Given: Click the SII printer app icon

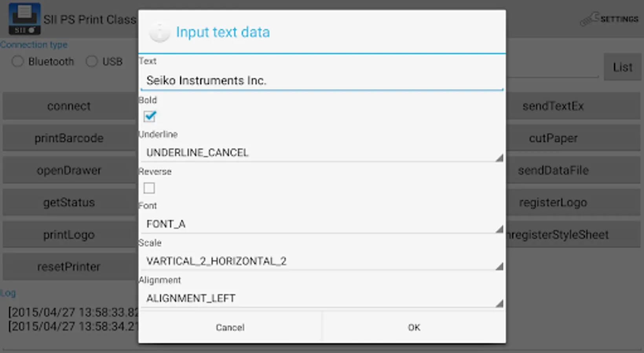Looking at the screenshot, I should [24, 19].
